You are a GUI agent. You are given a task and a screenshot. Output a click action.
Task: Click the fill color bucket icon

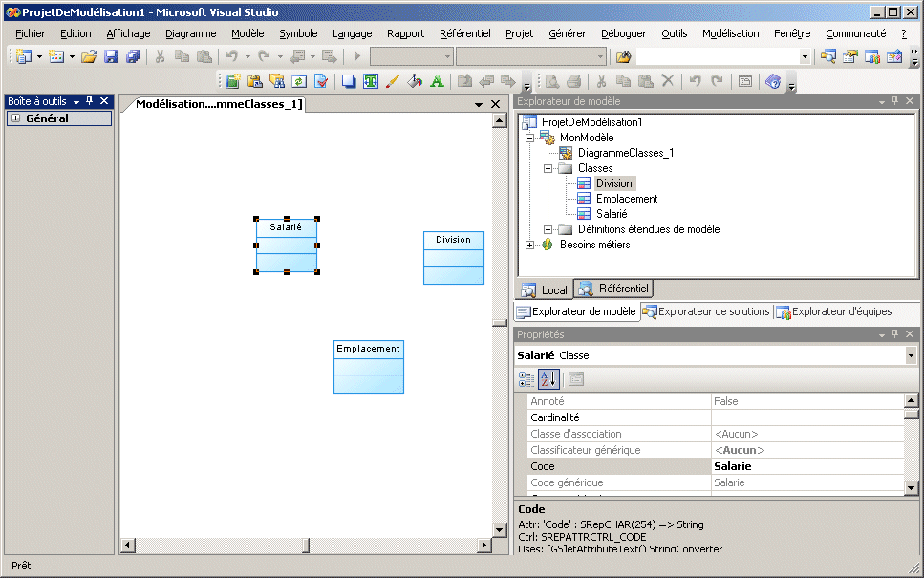[x=415, y=81]
